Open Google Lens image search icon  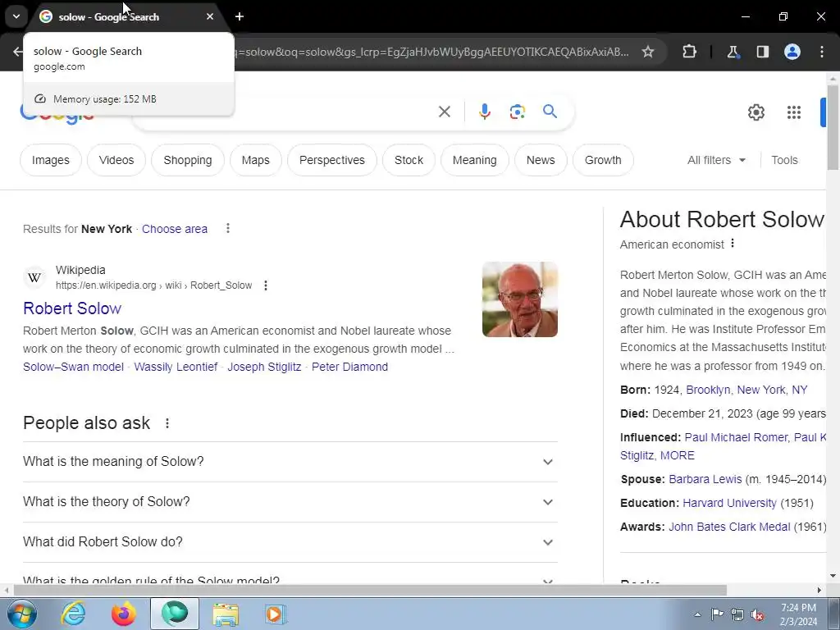click(x=517, y=112)
